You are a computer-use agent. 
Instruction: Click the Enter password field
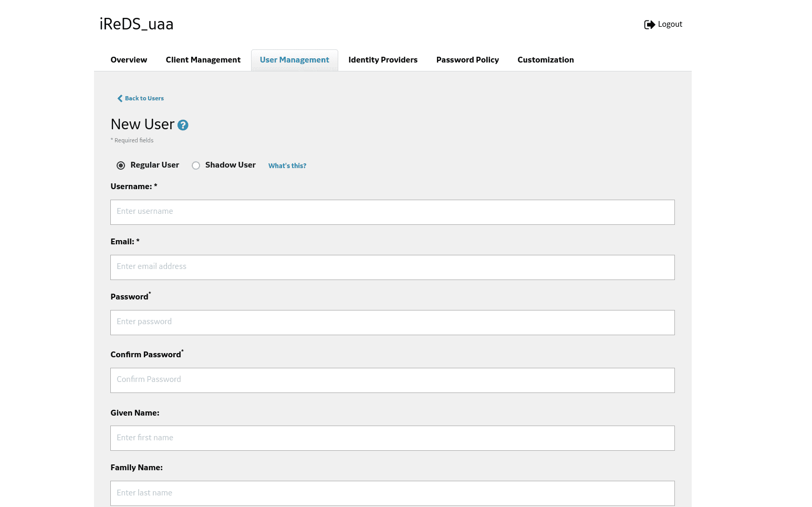pyautogui.click(x=392, y=323)
